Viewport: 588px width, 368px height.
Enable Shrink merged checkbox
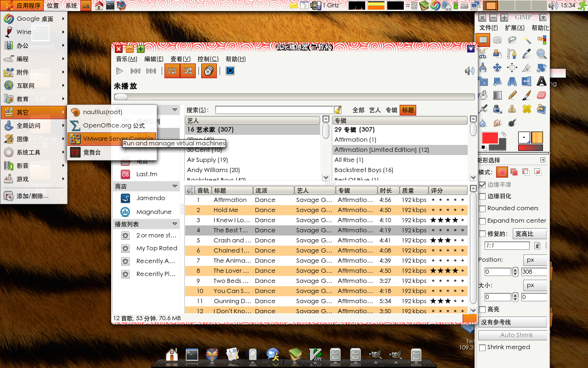(x=482, y=347)
